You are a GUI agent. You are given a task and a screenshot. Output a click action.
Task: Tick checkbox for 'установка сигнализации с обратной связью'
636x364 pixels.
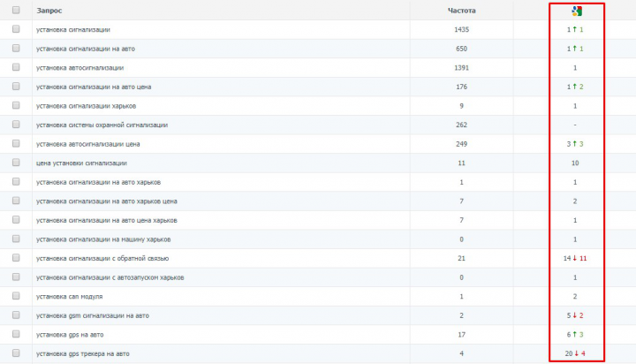tap(16, 258)
